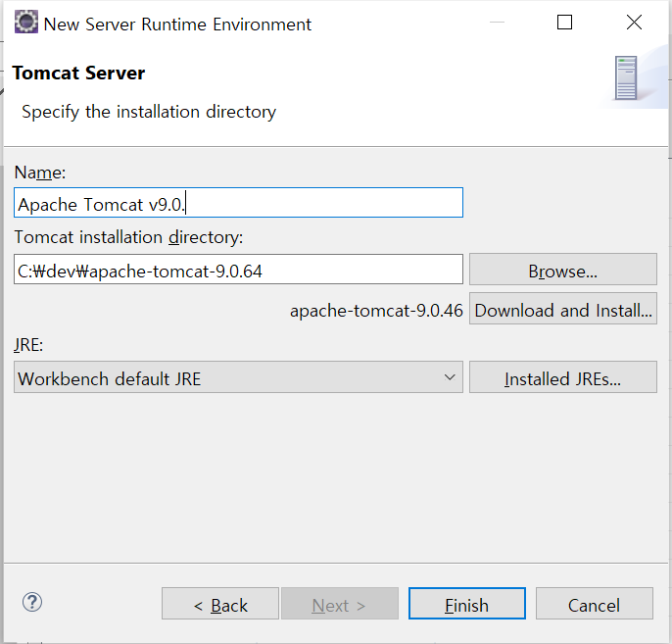
Task: Open the JRE dropdown list
Action: (238, 376)
